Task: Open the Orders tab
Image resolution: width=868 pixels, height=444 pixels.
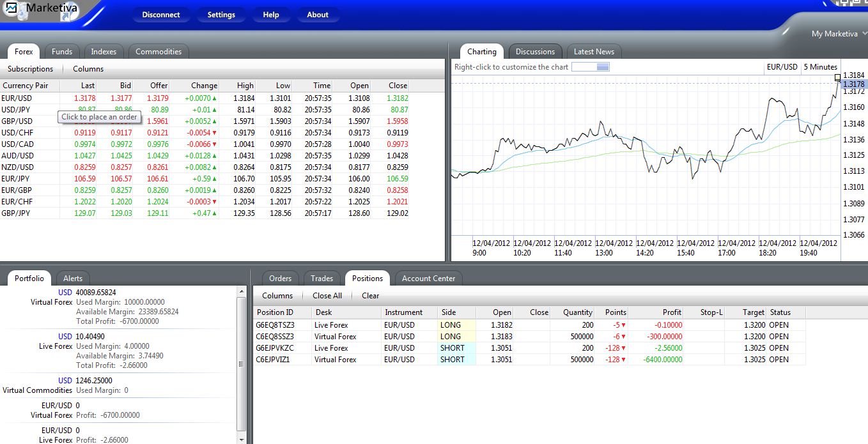Action: 280,279
